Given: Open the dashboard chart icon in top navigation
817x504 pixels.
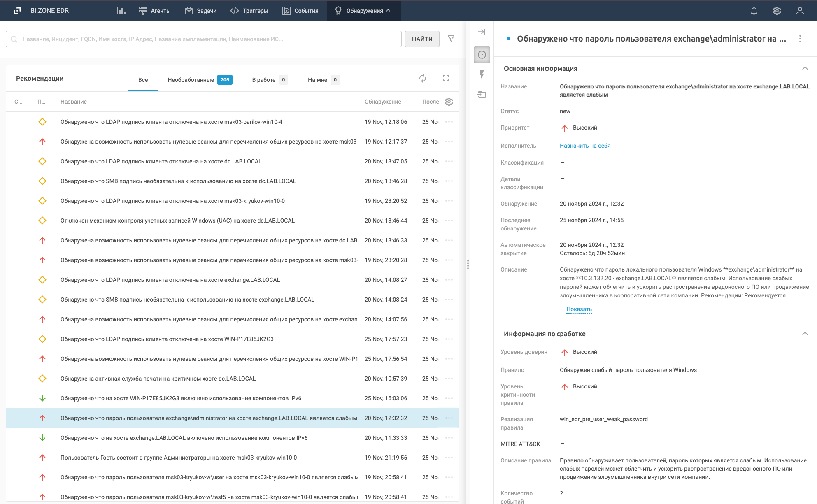Looking at the screenshot, I should point(121,11).
